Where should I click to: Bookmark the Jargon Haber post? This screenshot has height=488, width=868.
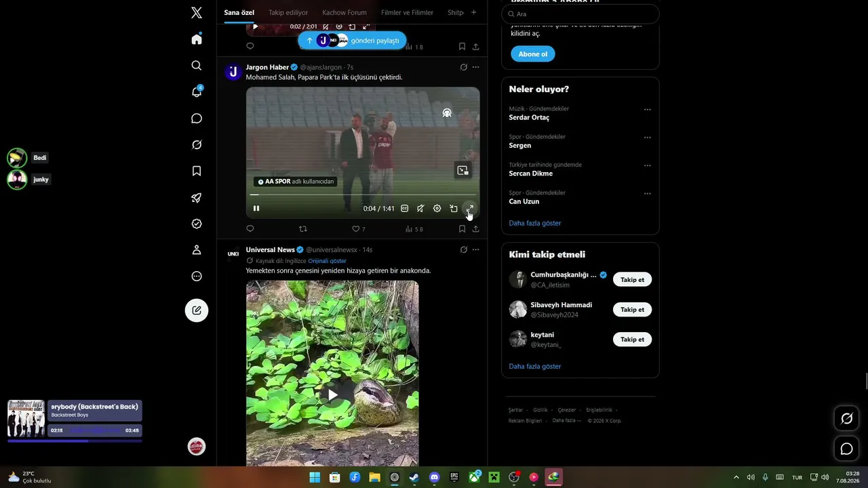462,229
